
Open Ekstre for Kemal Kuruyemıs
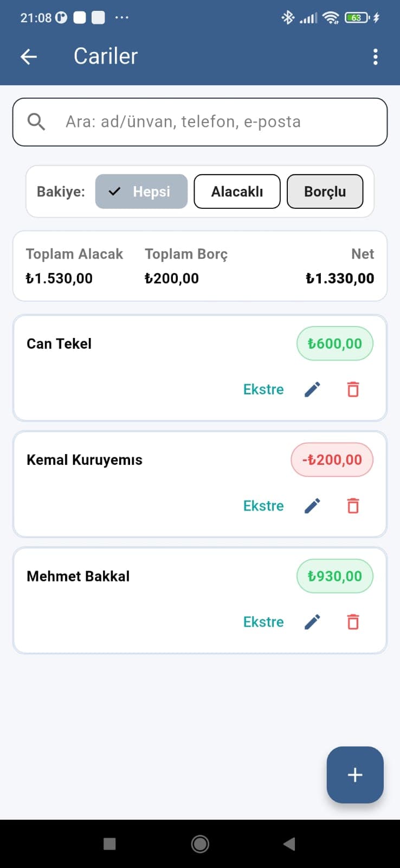click(263, 506)
